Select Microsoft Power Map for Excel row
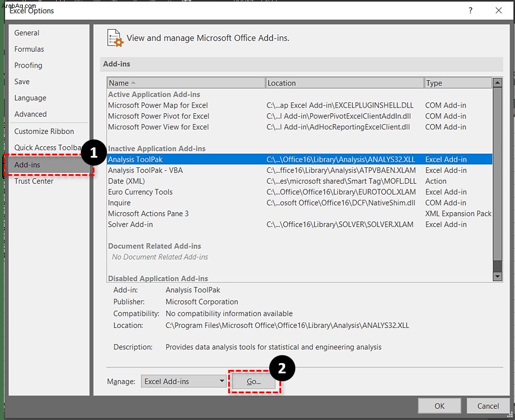The width and height of the screenshot is (515, 420). [299, 105]
